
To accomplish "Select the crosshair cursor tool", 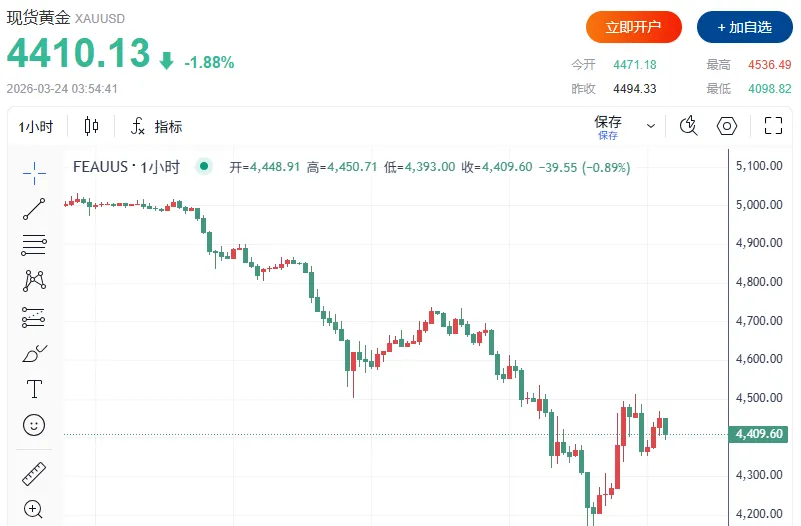I will (x=34, y=173).
